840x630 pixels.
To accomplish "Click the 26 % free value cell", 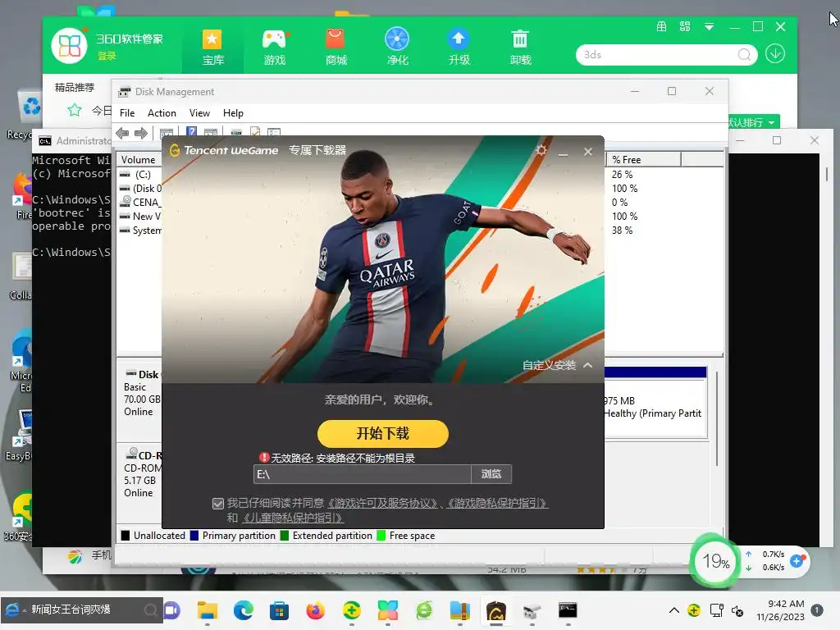I will pos(622,175).
